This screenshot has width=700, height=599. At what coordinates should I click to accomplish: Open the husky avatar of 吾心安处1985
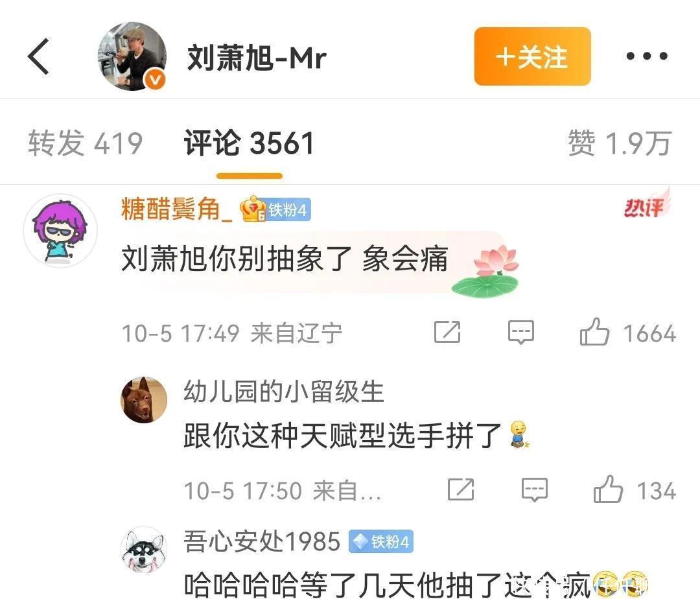pos(144,550)
